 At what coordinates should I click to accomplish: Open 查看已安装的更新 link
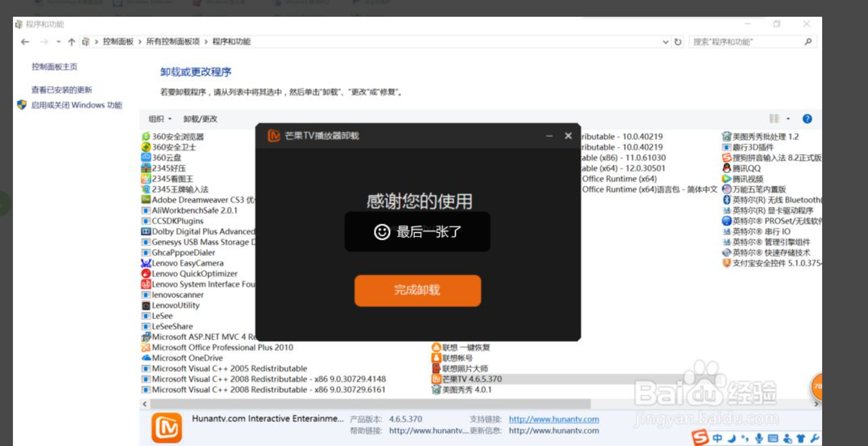click(61, 90)
